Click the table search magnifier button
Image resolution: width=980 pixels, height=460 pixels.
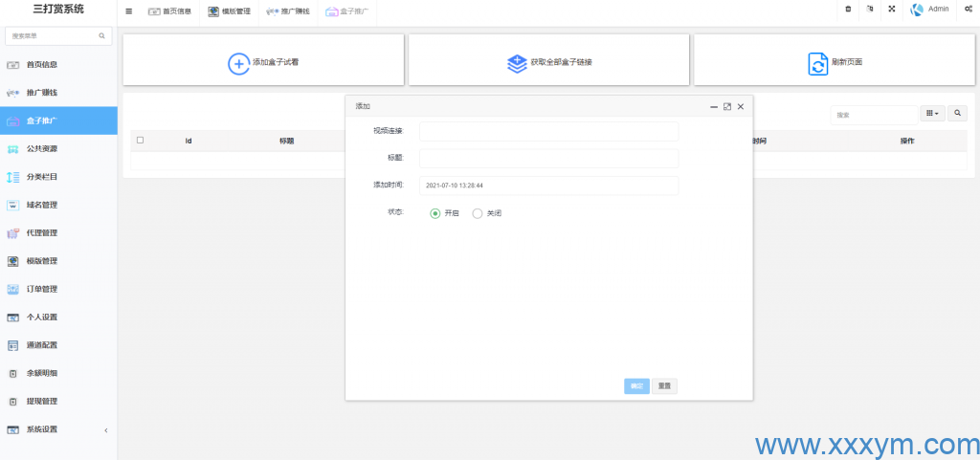957,113
